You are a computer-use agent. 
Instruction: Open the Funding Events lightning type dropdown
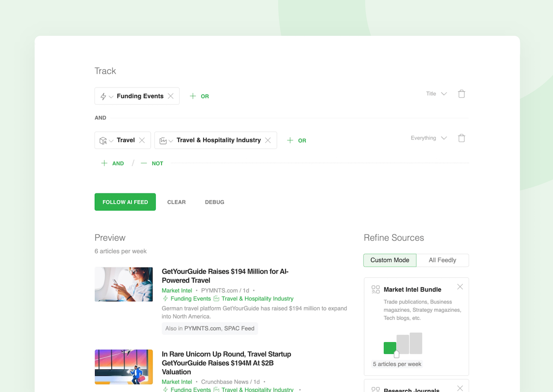point(107,96)
